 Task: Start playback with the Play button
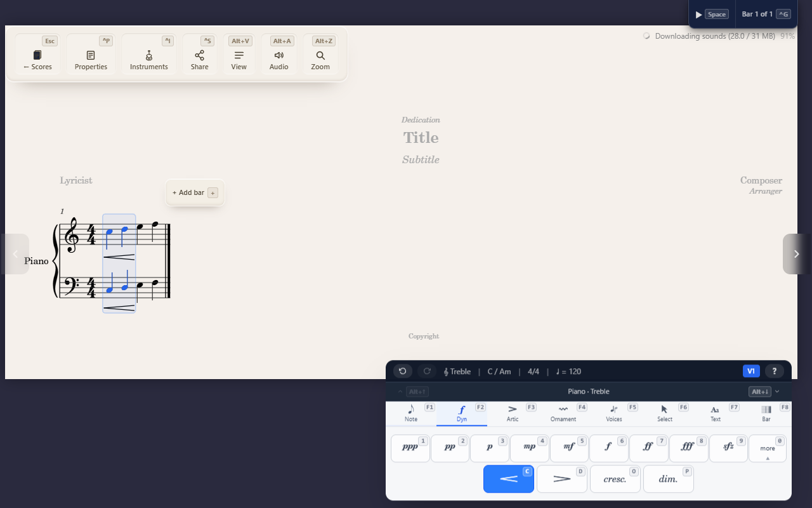[x=712, y=14]
